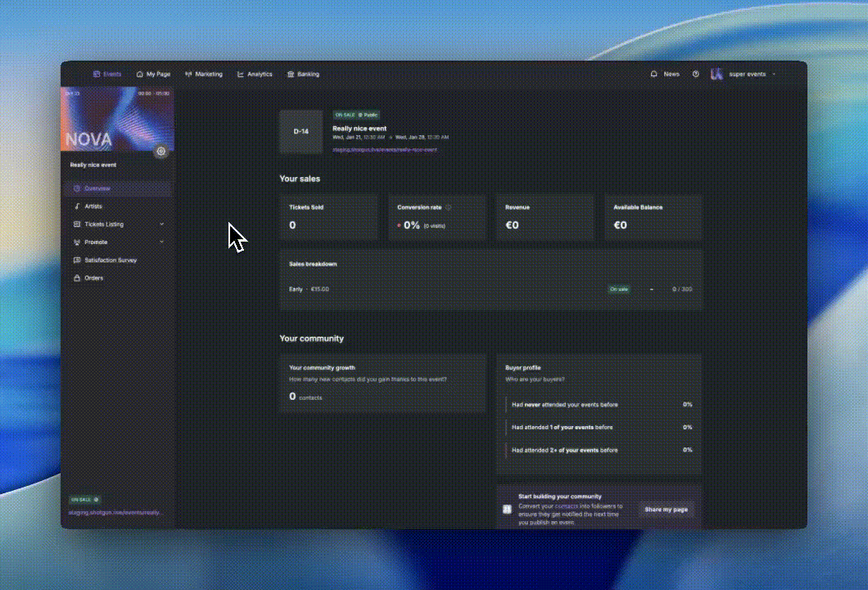Open Satisfaction Survey in the sidebar

[x=117, y=260]
